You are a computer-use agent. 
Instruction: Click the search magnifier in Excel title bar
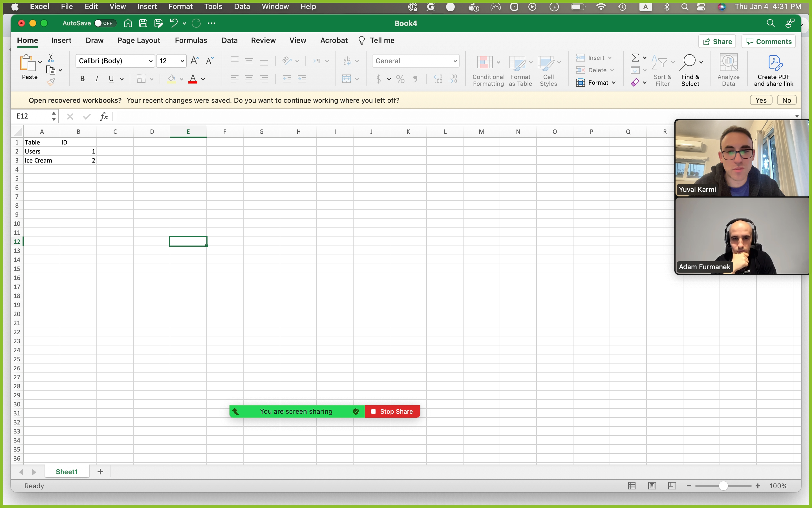770,23
